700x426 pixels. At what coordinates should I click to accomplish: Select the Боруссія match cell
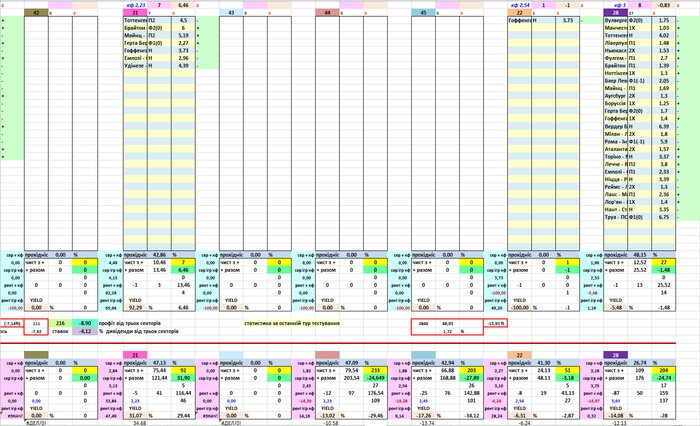click(616, 104)
